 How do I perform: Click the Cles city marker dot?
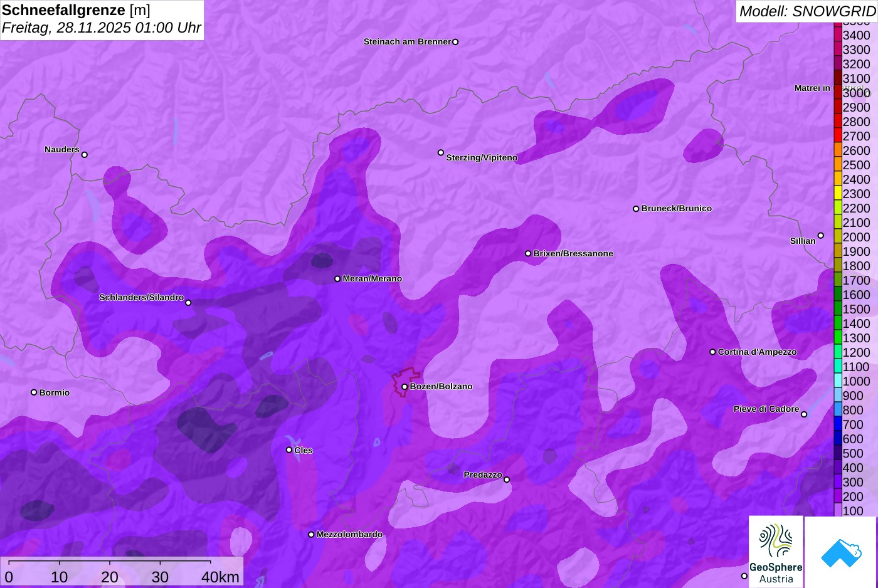[289, 450]
